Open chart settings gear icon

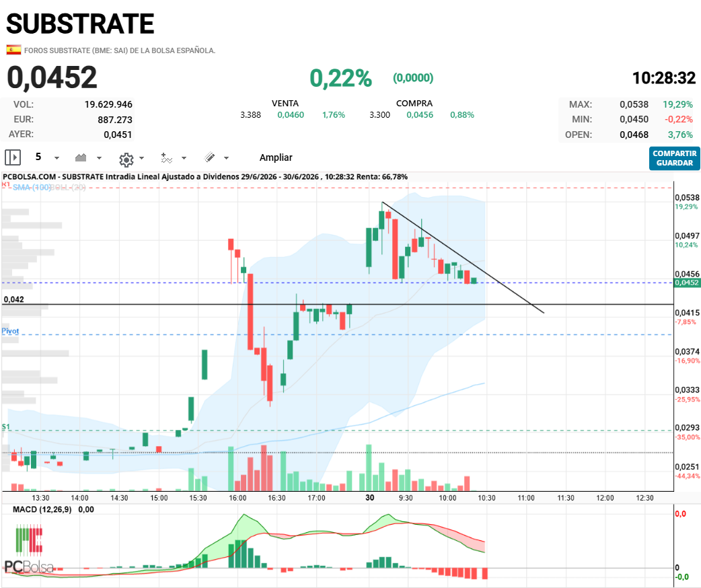point(126,159)
